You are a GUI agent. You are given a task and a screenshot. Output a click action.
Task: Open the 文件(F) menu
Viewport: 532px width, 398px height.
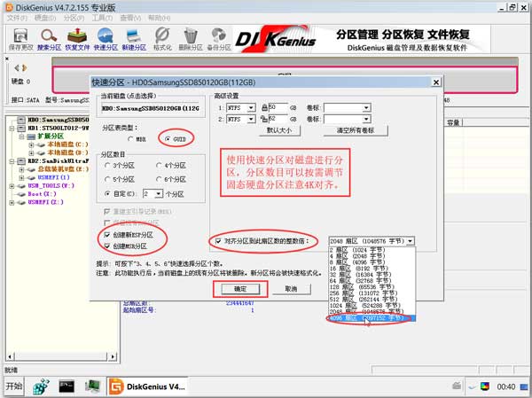[17, 18]
